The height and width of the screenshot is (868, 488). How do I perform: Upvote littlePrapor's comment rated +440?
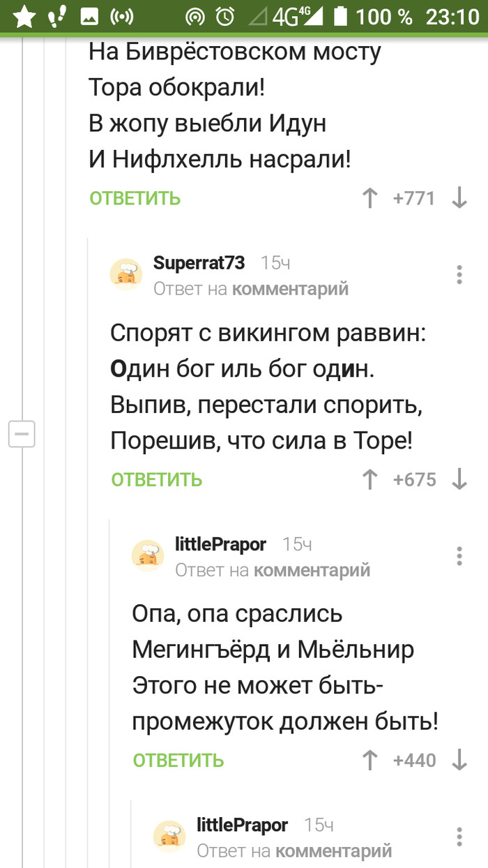369,760
